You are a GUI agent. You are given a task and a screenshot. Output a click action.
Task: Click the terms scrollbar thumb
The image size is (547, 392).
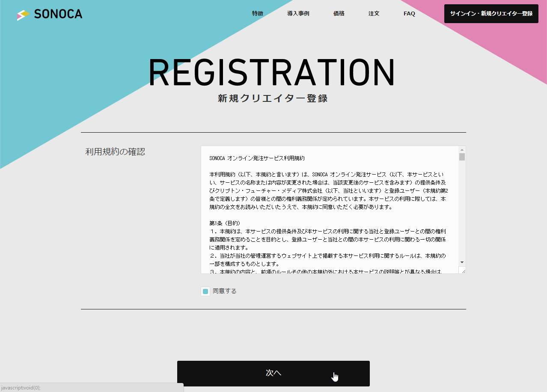pos(462,157)
